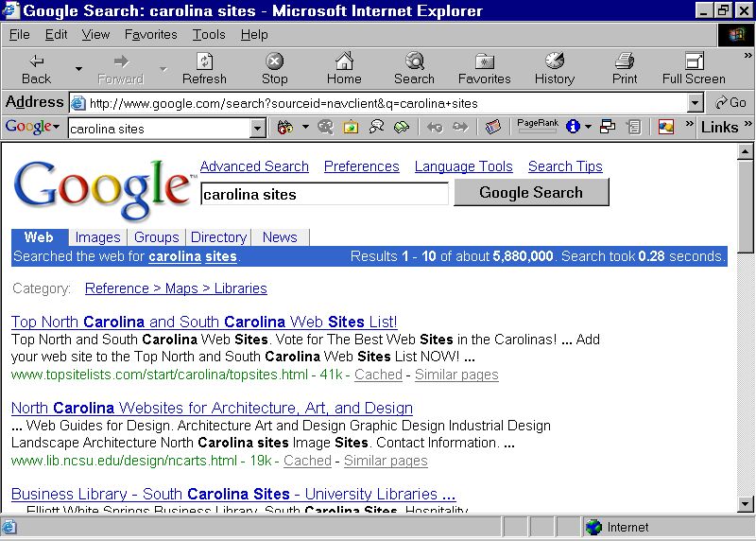
Task: Open Top North Carolina Web Sites List result
Action: [x=204, y=322]
